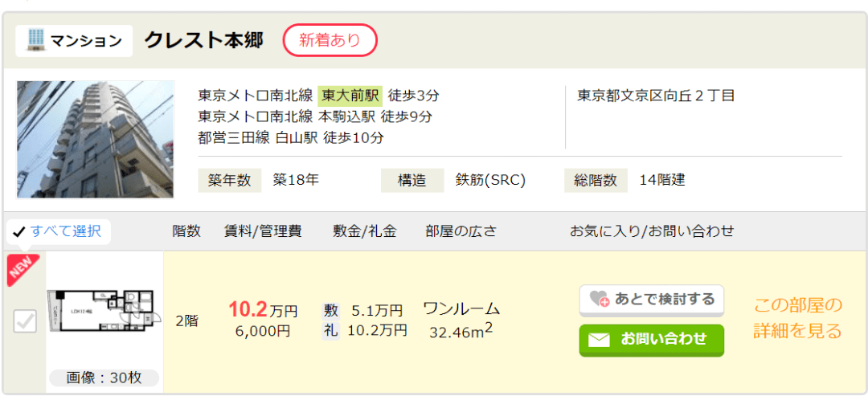Click the マンション category label
The height and width of the screenshot is (396, 868).
tap(86, 41)
